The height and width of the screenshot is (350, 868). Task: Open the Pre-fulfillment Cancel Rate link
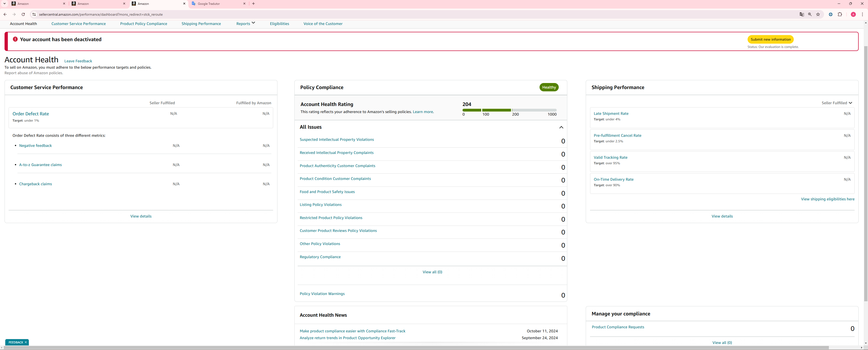click(x=617, y=136)
